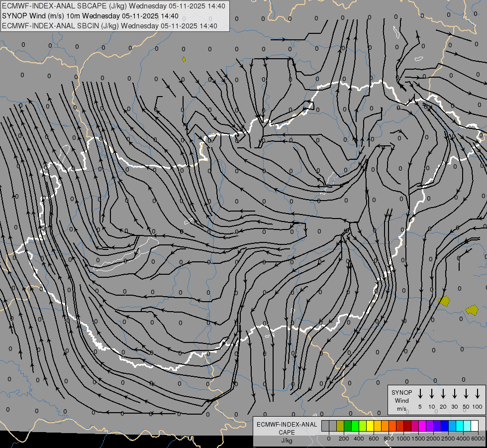This screenshot has width=487, height=448.
Task: Click the 30 label in wind legend
Action: (454, 407)
